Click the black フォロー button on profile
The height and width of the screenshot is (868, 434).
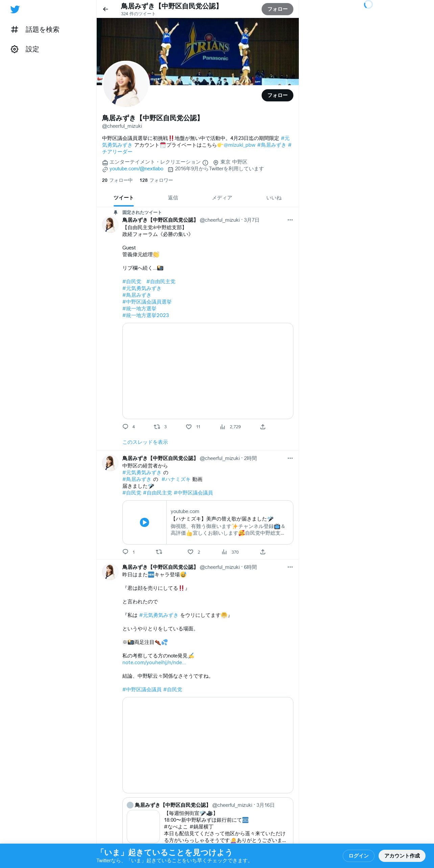(x=278, y=95)
